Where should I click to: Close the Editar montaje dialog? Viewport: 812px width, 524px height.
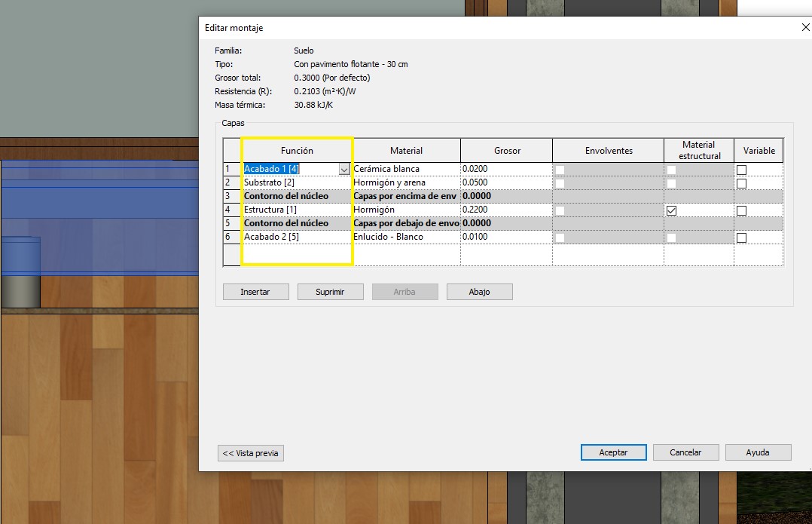805,28
